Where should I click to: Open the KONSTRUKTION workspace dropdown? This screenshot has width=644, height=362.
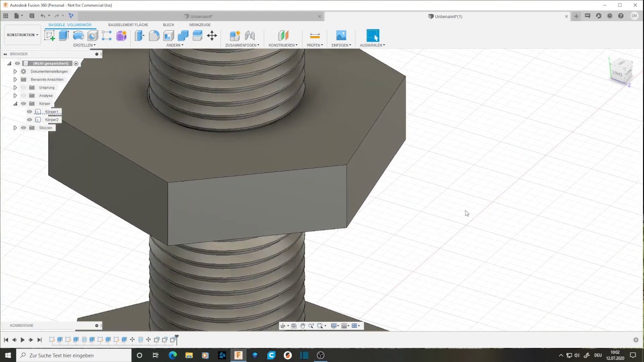(x=22, y=35)
